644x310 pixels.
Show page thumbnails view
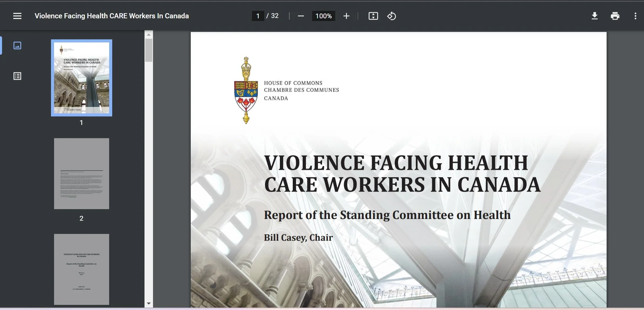[17, 45]
